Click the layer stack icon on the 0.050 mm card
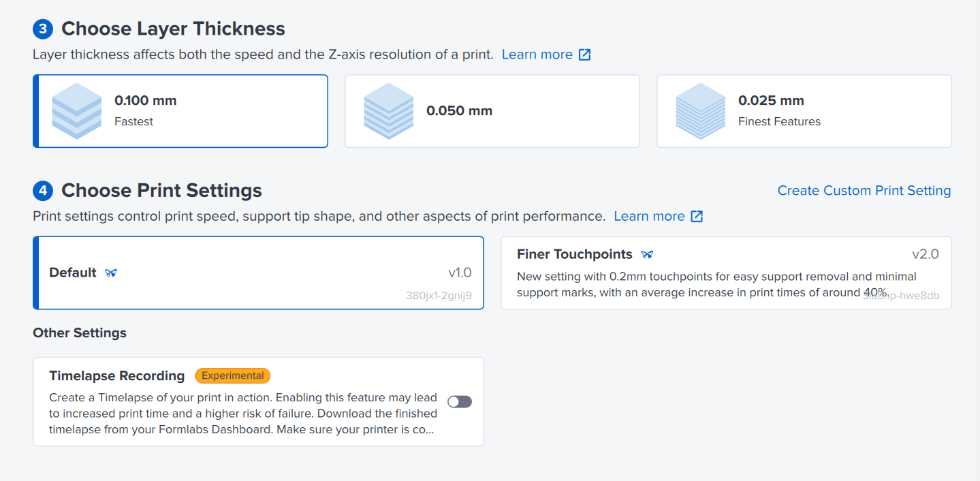 click(x=388, y=110)
